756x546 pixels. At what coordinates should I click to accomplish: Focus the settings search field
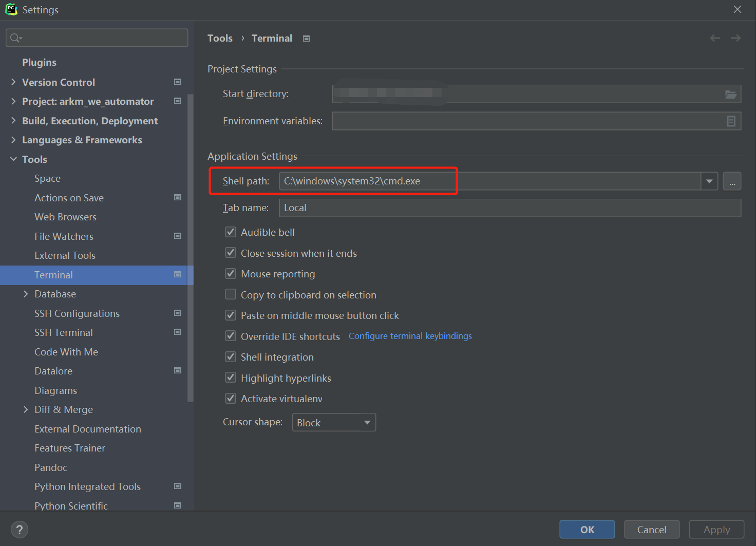tap(97, 38)
